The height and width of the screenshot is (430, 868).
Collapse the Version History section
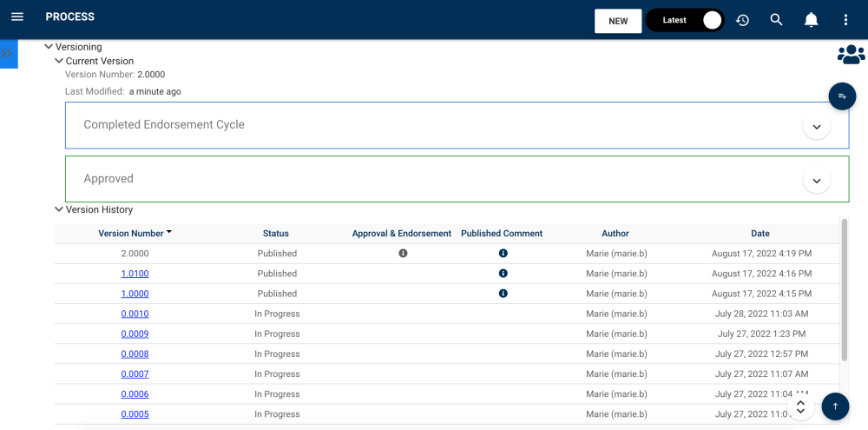(x=59, y=209)
